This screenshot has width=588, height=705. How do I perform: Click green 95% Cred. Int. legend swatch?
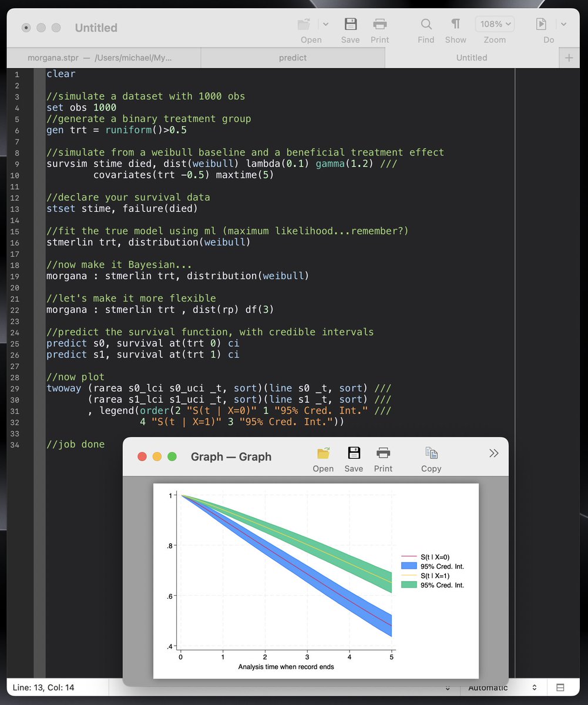[x=409, y=585]
